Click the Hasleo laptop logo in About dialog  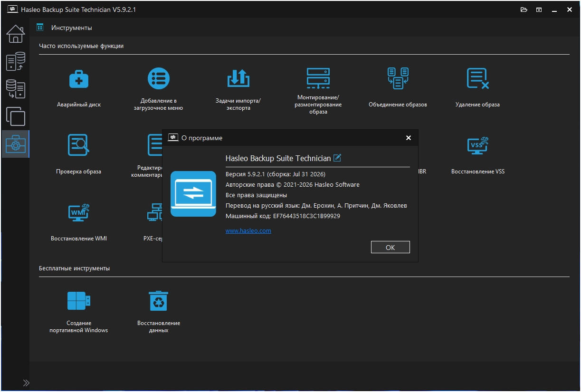193,194
